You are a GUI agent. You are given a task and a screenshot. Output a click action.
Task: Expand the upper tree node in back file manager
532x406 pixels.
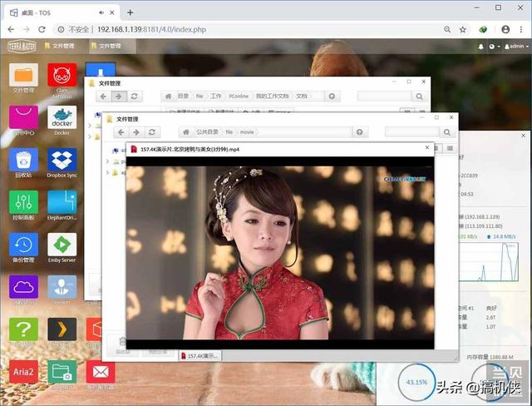(90, 126)
